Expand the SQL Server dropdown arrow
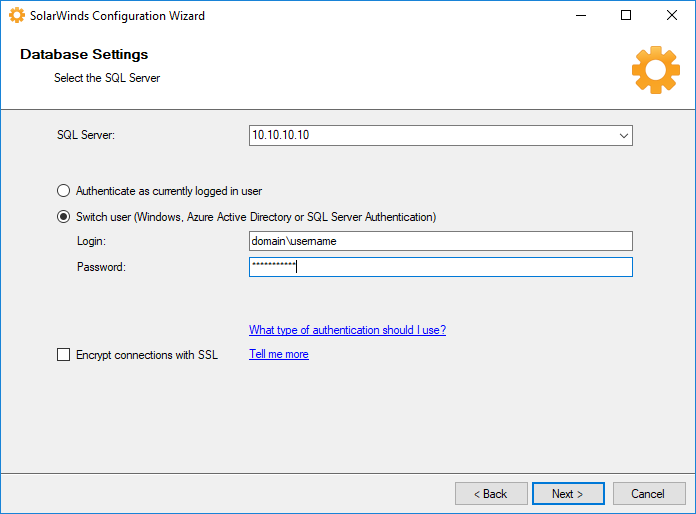The height and width of the screenshot is (514, 696). tap(623, 136)
